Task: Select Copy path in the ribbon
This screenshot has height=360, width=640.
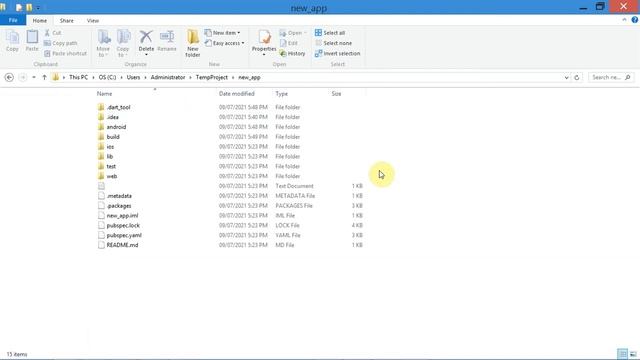Action: [x=60, y=43]
